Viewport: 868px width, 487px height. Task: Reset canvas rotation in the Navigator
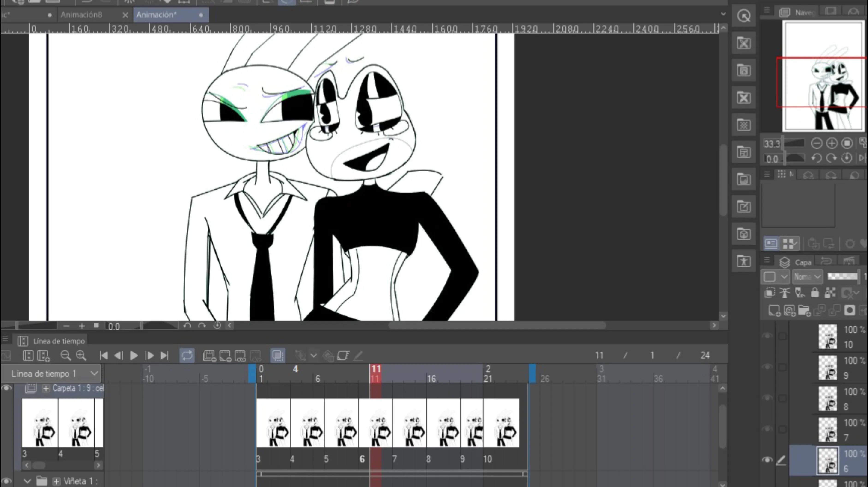(x=846, y=158)
